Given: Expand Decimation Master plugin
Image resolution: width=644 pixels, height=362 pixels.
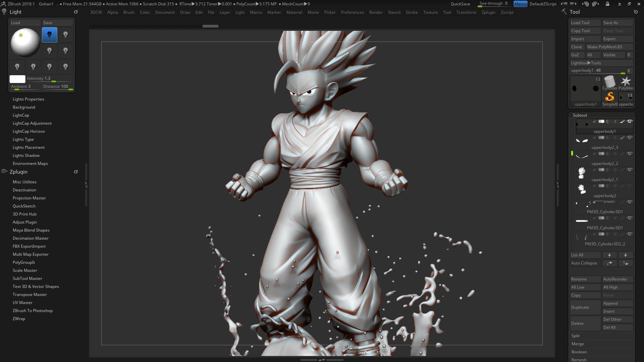Looking at the screenshot, I should tap(31, 238).
